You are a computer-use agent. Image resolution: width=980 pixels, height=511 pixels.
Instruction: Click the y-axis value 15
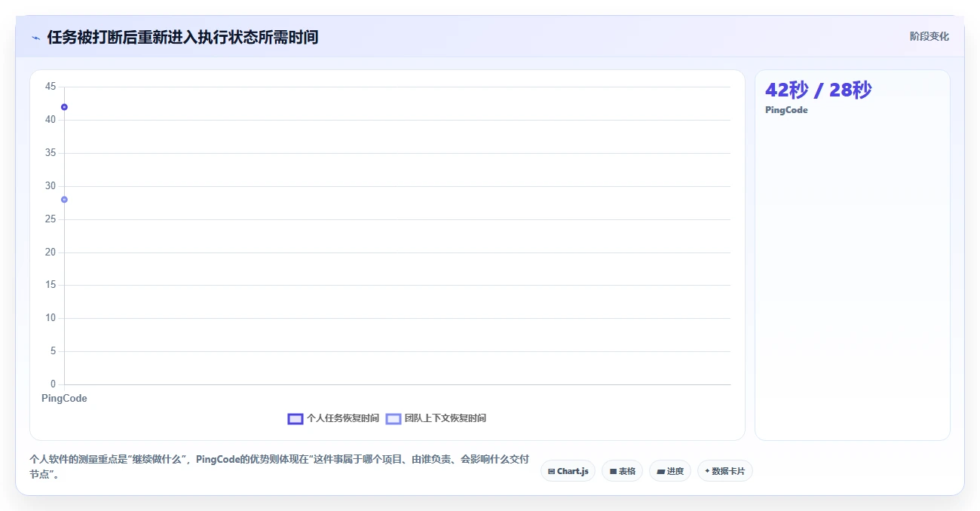(x=51, y=285)
